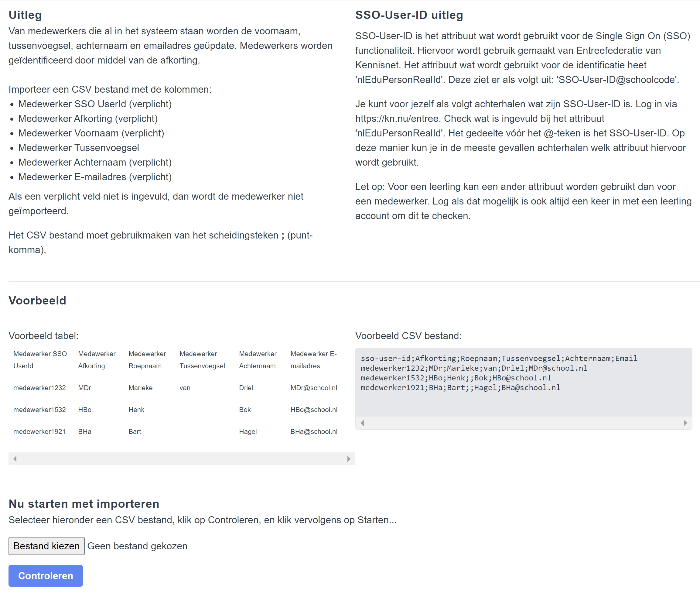700x601 pixels.
Task: Click left arrow of CSV box scrollbar
Action: coord(363,423)
